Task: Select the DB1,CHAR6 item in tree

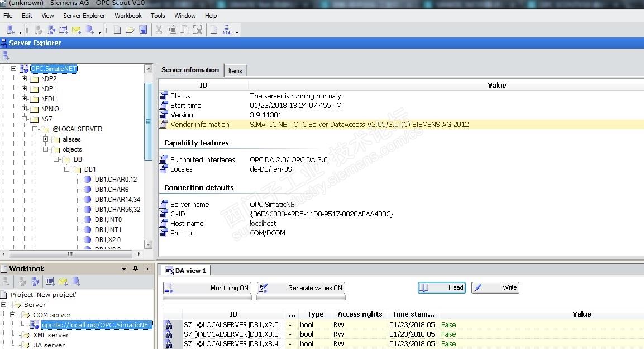Action: 111,190
